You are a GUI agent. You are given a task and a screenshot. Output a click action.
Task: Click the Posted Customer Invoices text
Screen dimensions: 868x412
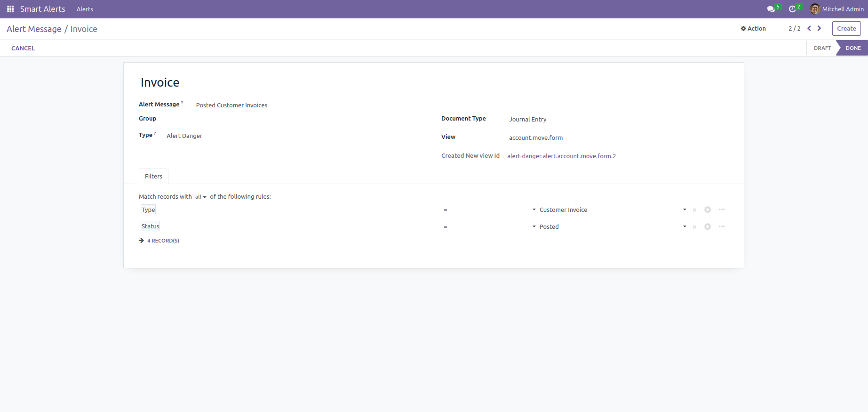coord(231,105)
